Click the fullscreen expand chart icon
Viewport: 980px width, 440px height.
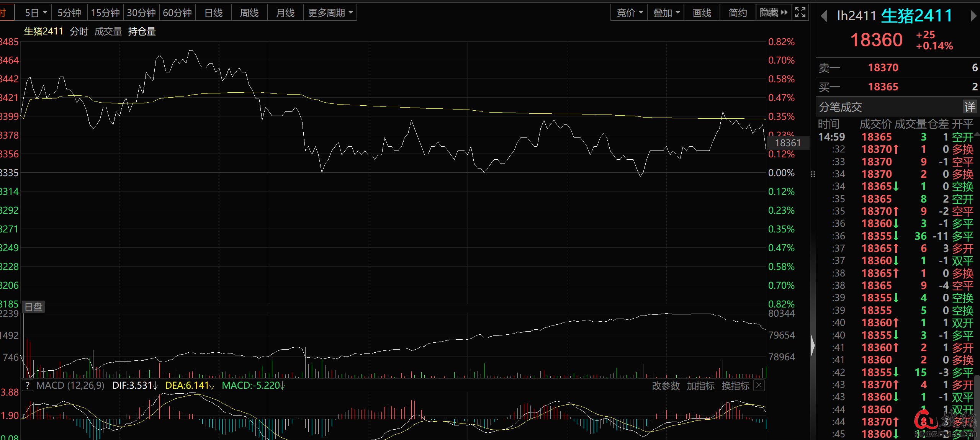tap(800, 13)
